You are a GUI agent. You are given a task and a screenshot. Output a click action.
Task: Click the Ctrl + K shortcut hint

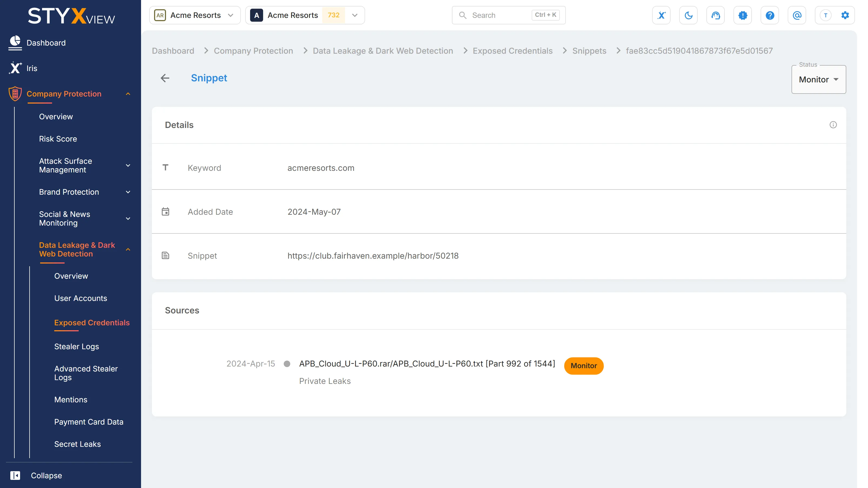(x=545, y=15)
